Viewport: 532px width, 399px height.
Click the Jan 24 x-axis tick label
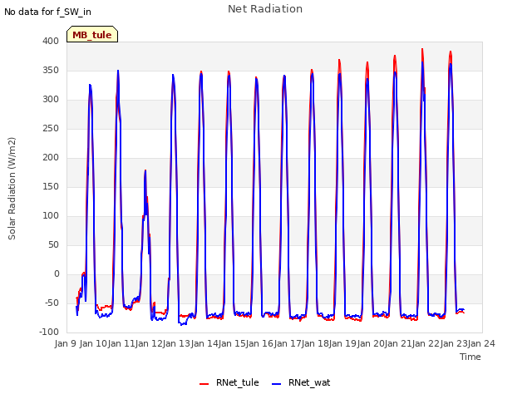(481, 343)
